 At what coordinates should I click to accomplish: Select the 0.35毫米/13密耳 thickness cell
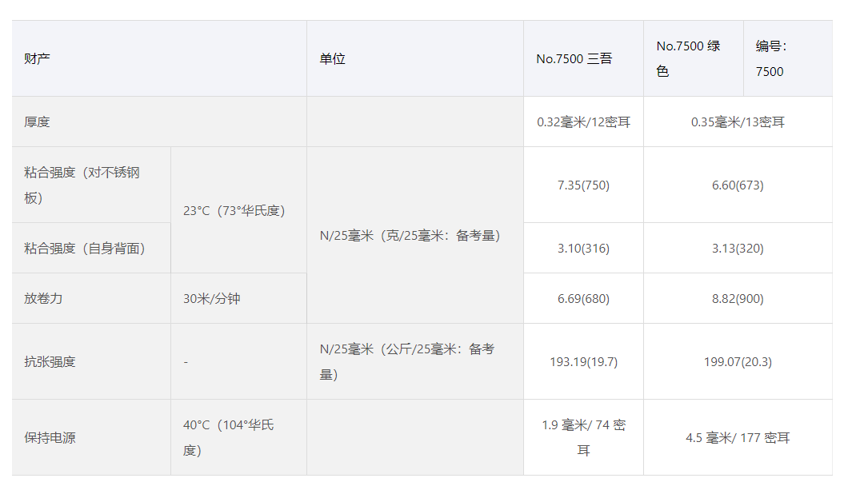738,122
